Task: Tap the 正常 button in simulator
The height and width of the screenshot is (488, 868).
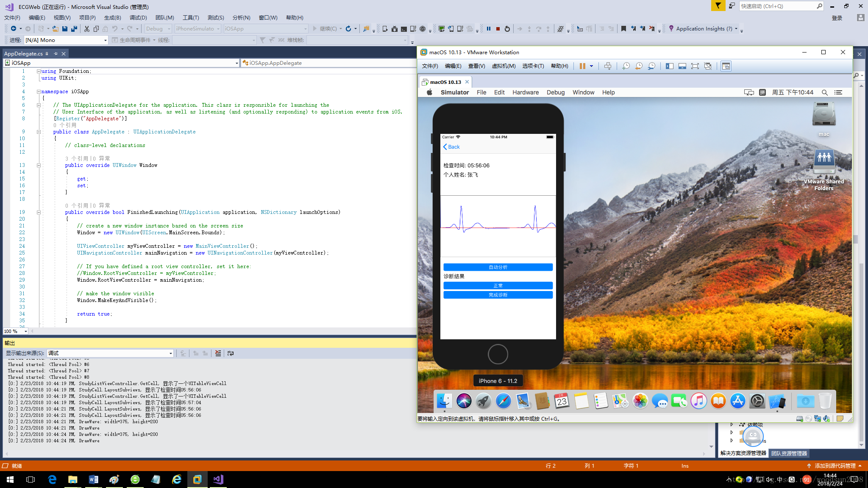Action: pos(498,286)
